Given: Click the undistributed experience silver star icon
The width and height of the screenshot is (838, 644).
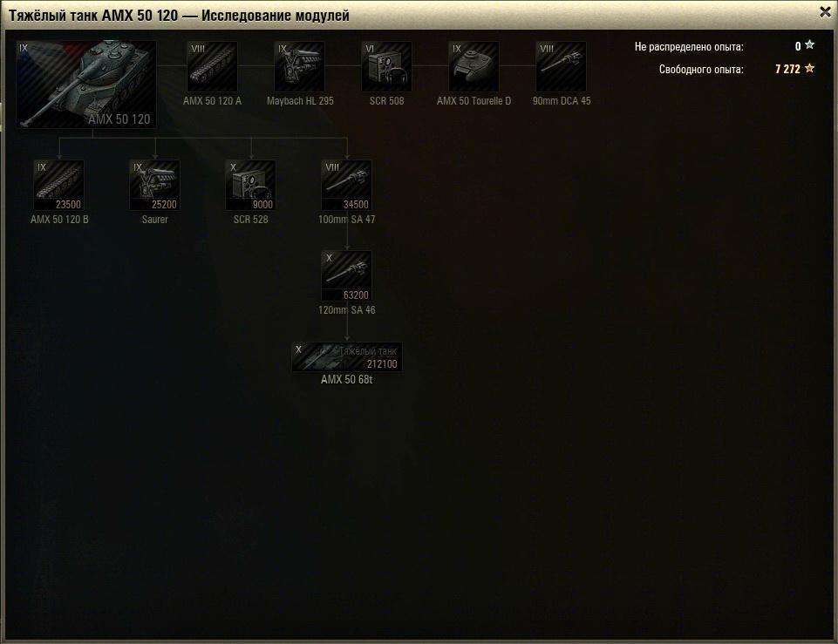Looking at the screenshot, I should point(810,45).
